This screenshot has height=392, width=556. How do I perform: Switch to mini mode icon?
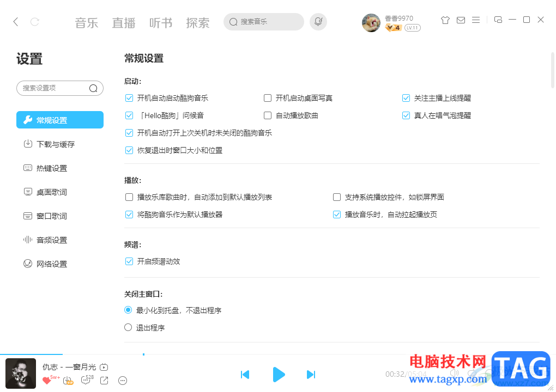click(498, 20)
